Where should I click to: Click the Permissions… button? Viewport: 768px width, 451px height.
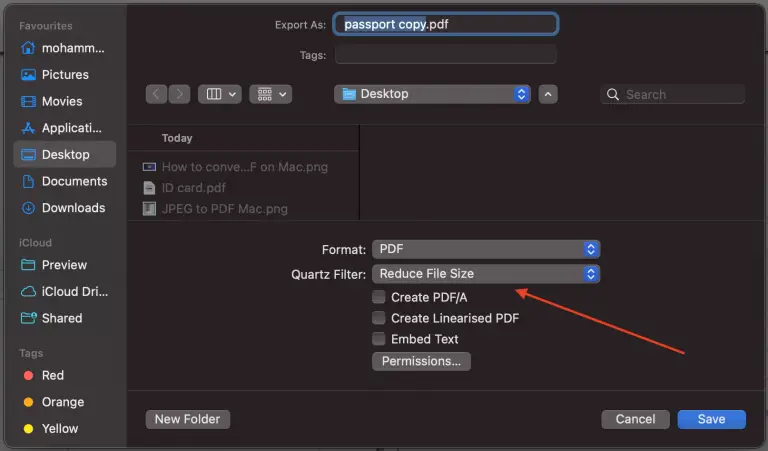(x=421, y=361)
